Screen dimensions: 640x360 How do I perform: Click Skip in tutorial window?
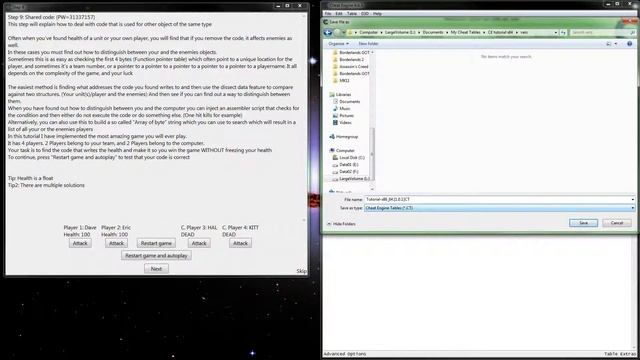pyautogui.click(x=301, y=271)
